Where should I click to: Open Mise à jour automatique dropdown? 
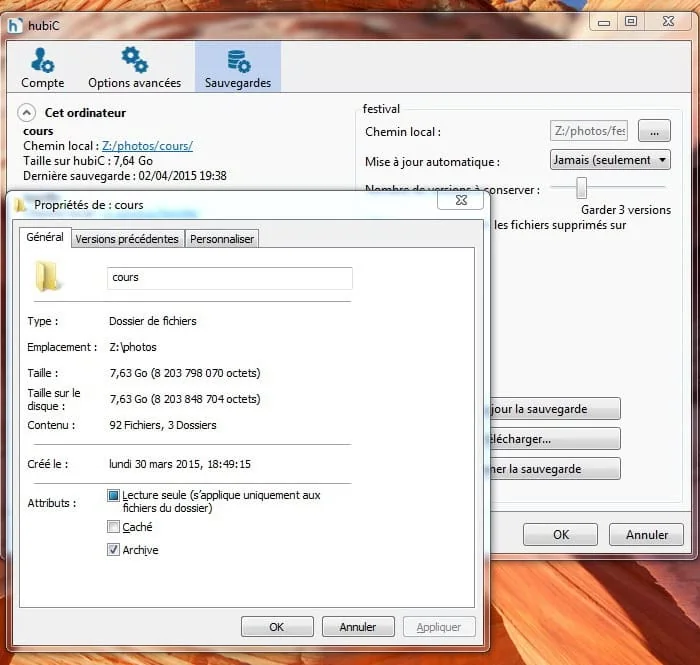[610, 160]
